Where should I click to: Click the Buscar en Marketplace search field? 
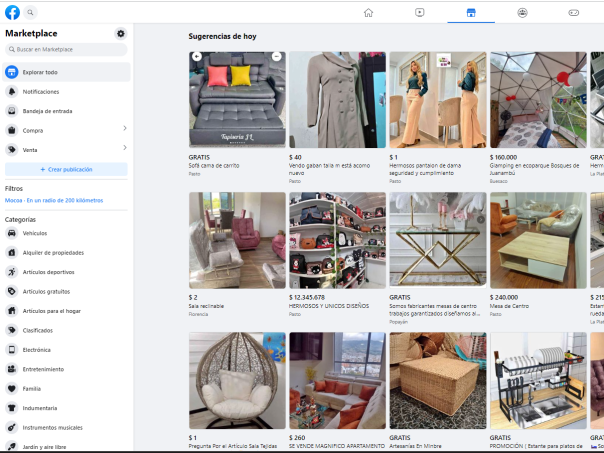pos(66,49)
